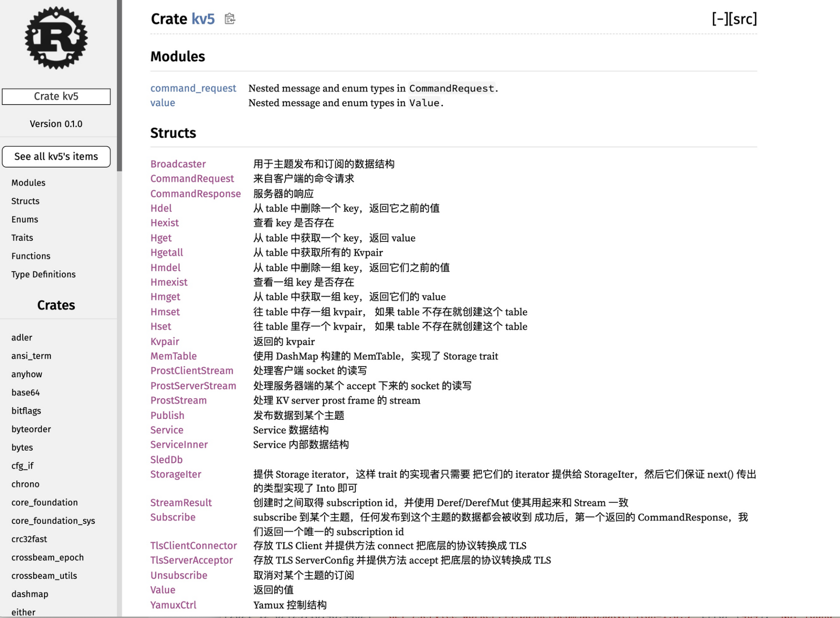Image resolution: width=840 pixels, height=618 pixels.
Task: Click the kv5 crate name in heading
Action: pos(203,19)
